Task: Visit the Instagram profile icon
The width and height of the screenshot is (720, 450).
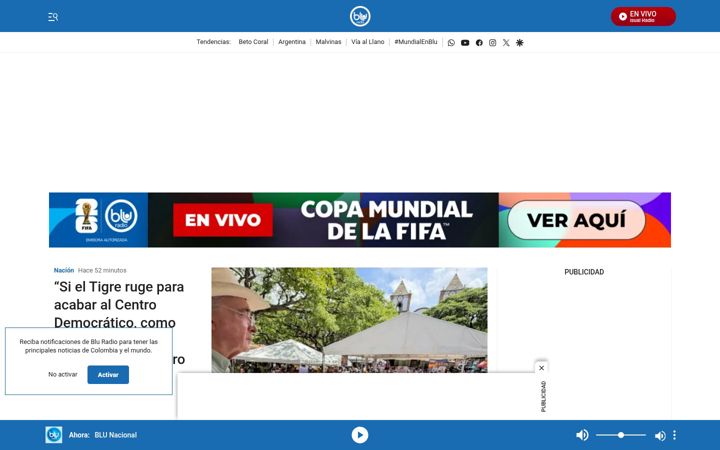Action: [492, 43]
